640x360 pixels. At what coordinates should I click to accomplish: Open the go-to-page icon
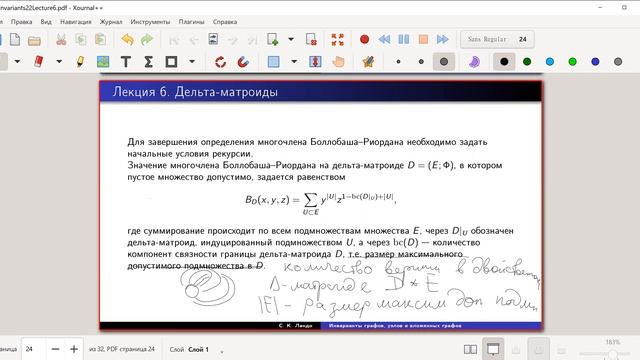tap(213, 39)
